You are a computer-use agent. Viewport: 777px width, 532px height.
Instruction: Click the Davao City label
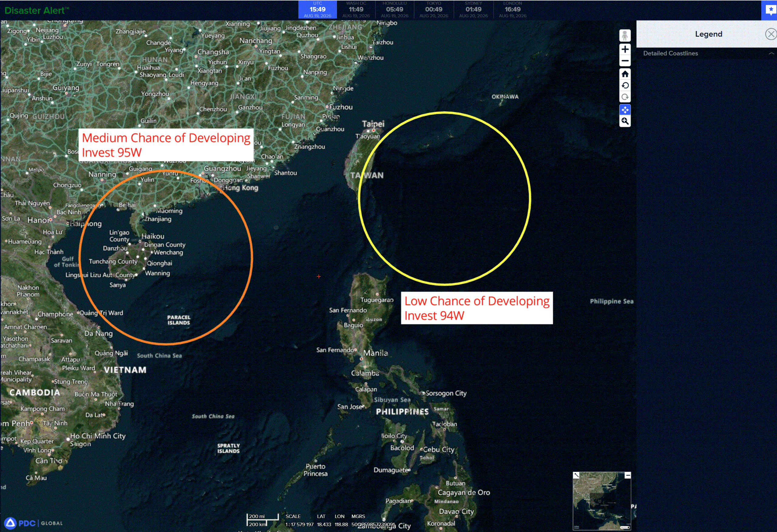tap(456, 511)
